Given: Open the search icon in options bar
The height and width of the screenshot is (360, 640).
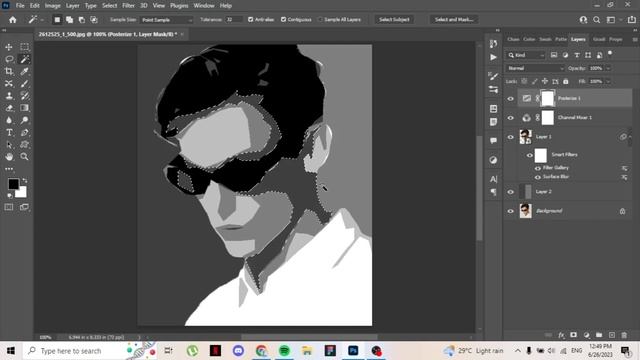Looking at the screenshot, I should pyautogui.click(x=597, y=20).
